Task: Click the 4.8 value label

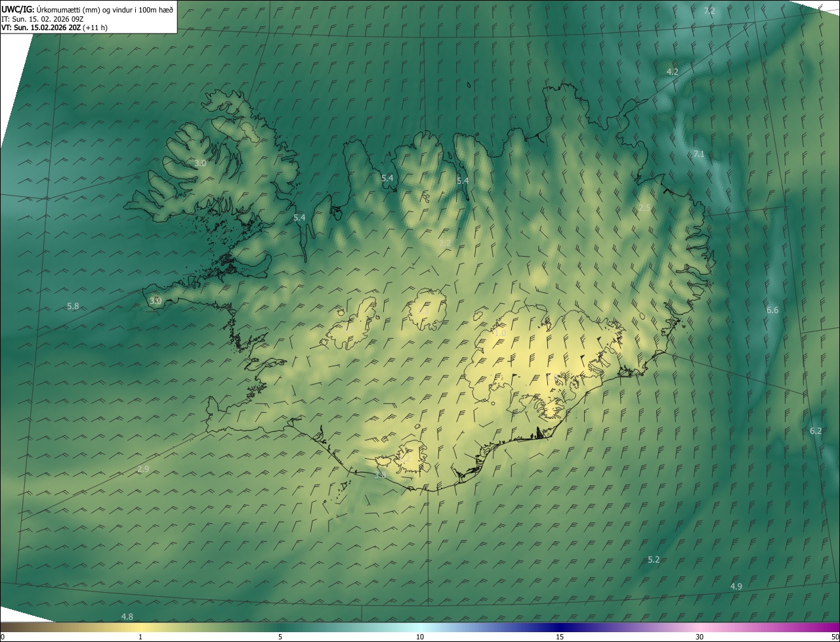Action: click(x=127, y=616)
